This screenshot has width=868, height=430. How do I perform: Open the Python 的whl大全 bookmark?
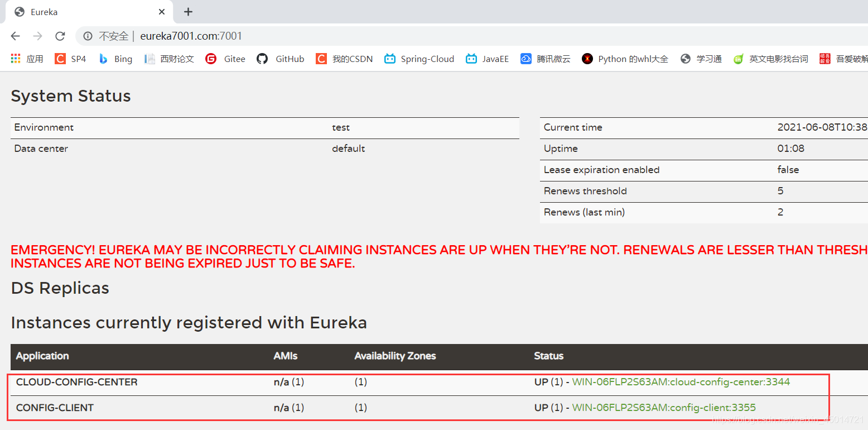pyautogui.click(x=625, y=59)
